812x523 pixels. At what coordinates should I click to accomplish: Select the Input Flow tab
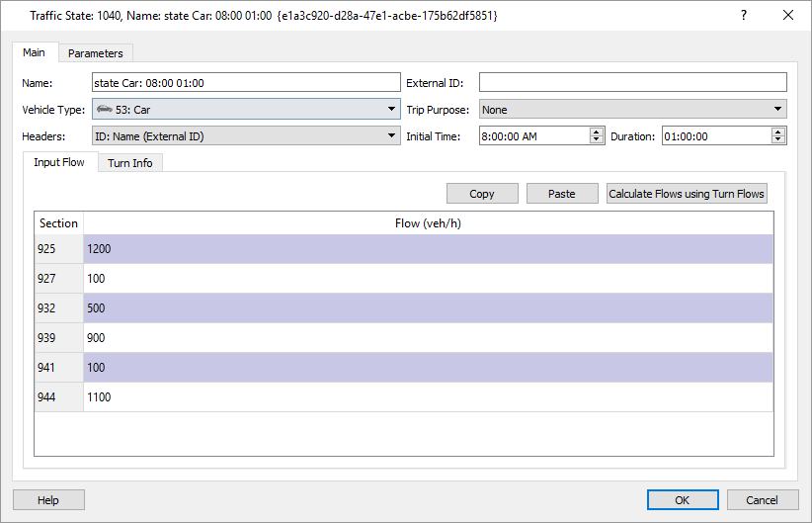[x=59, y=162]
